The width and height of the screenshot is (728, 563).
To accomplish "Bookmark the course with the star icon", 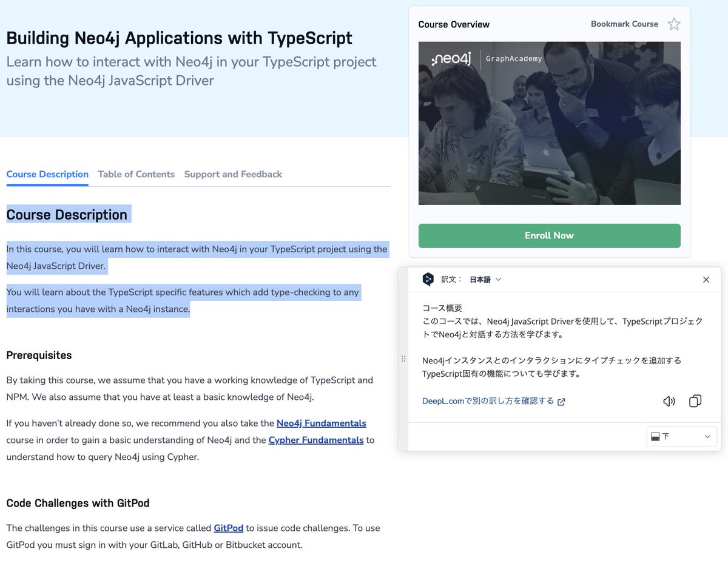I will pyautogui.click(x=673, y=24).
